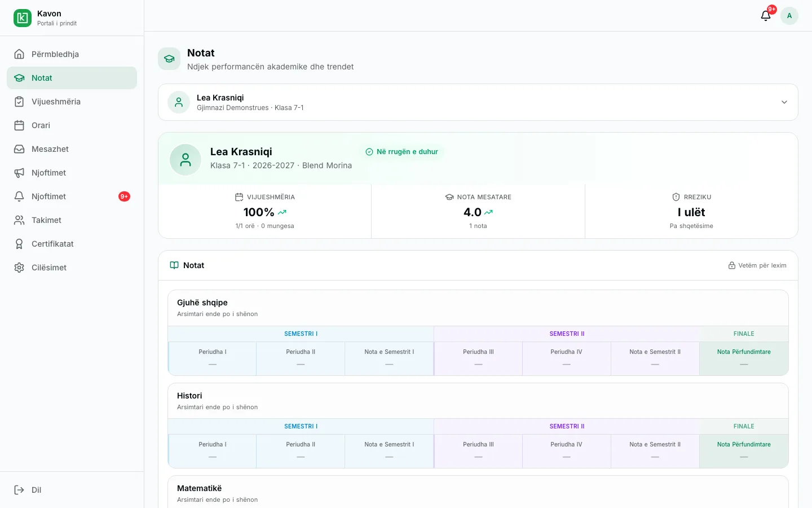Click the Dil logout arrow icon

(x=19, y=490)
